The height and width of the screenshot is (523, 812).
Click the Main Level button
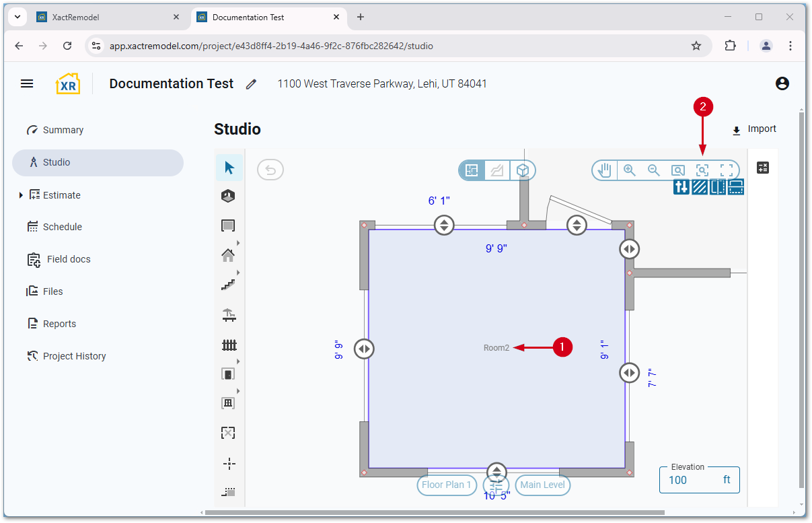click(x=543, y=485)
